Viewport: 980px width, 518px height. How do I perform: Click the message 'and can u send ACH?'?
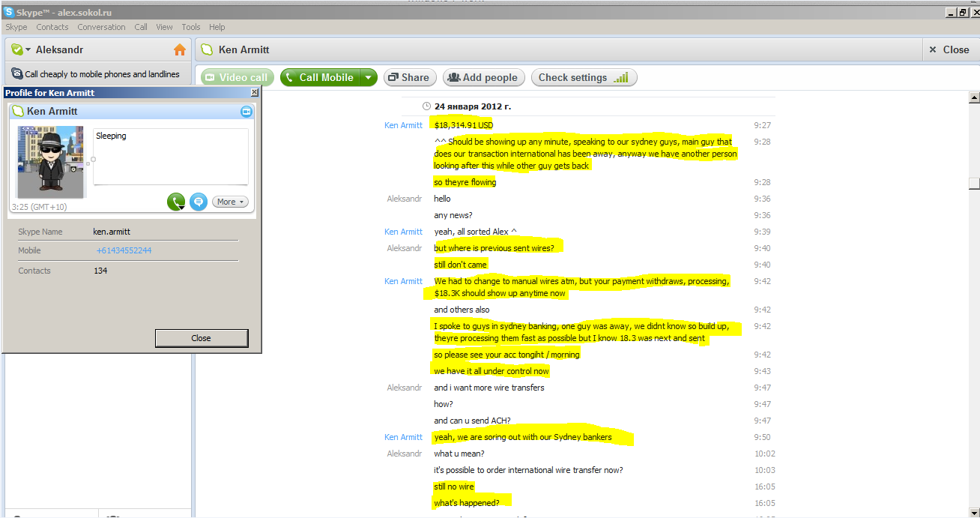pos(472,421)
